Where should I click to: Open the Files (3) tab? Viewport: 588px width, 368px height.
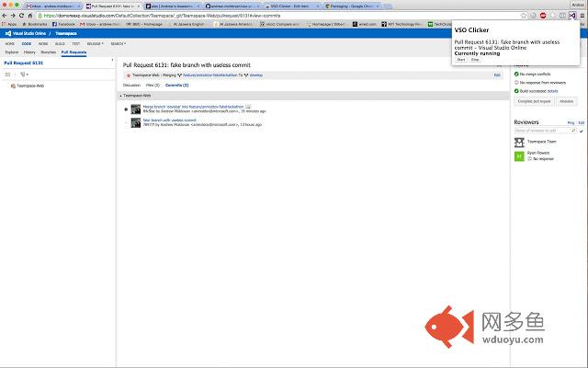click(x=153, y=86)
